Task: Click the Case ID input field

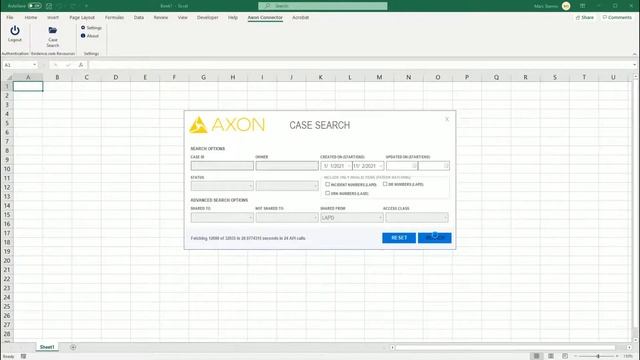Action: click(222, 166)
